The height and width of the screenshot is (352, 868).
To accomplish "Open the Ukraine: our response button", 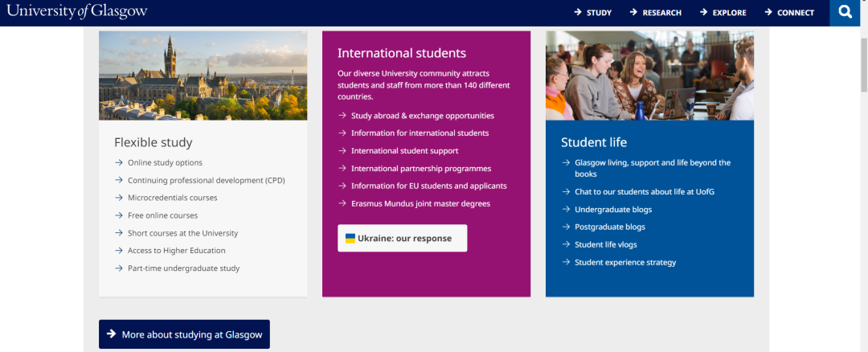I will (403, 239).
